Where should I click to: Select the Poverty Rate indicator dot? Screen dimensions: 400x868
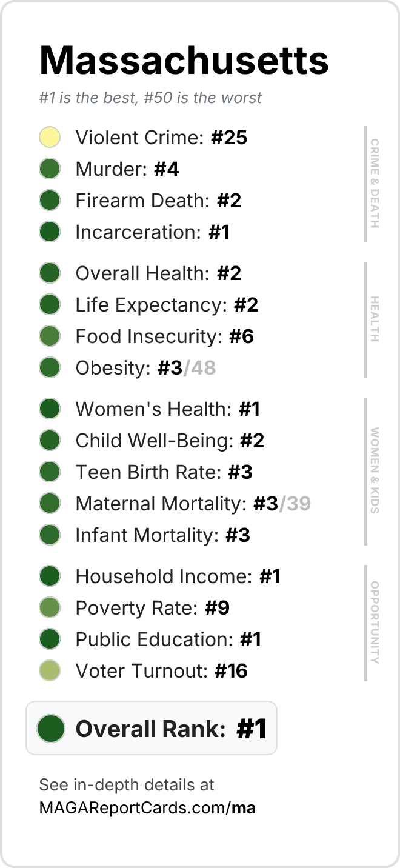coord(50,608)
